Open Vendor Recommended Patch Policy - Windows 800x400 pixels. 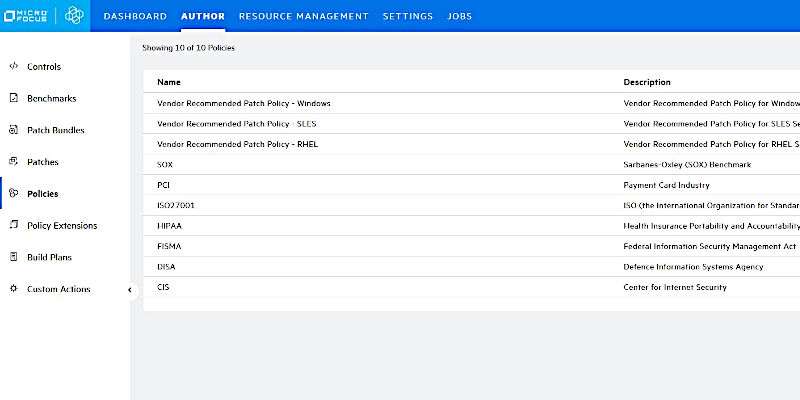tap(244, 103)
